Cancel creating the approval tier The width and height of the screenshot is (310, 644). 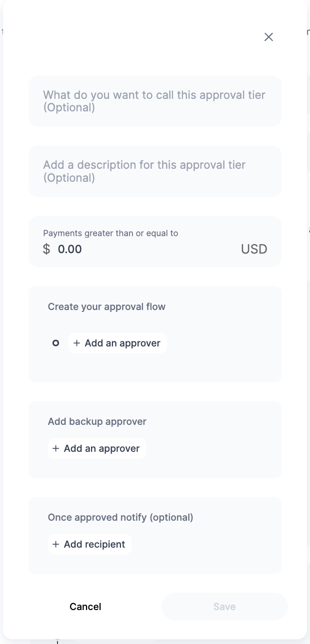pyautogui.click(x=85, y=607)
